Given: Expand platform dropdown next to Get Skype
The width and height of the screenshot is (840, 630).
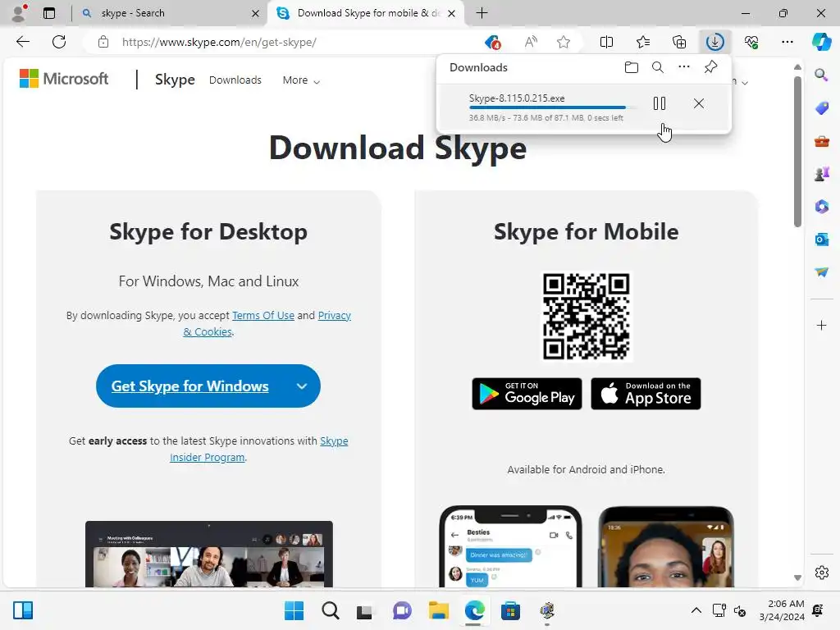Looking at the screenshot, I should pyautogui.click(x=302, y=386).
